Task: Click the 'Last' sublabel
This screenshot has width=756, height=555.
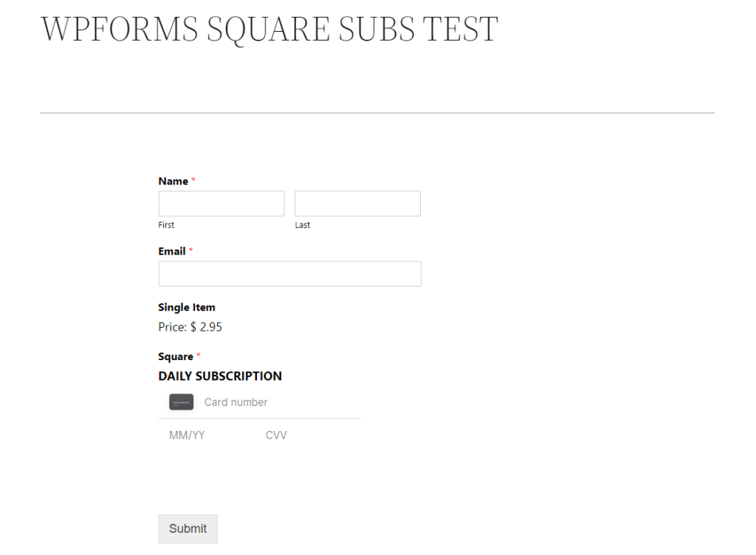Action: pyautogui.click(x=302, y=225)
